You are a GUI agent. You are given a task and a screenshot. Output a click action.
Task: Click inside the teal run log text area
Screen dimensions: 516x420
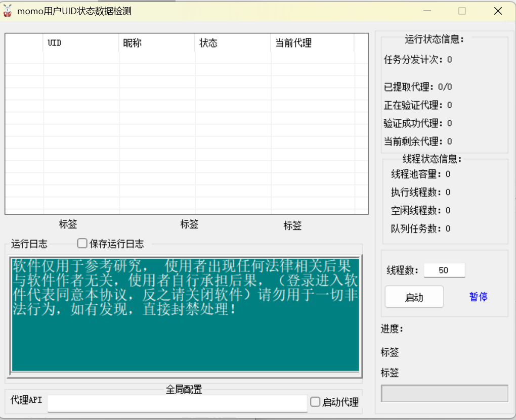185,314
